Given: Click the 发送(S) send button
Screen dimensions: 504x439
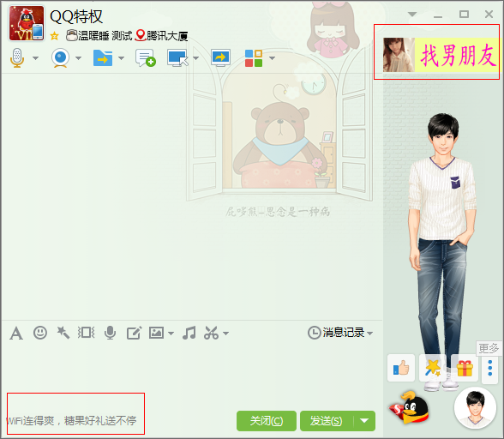Looking at the screenshot, I should (x=326, y=421).
